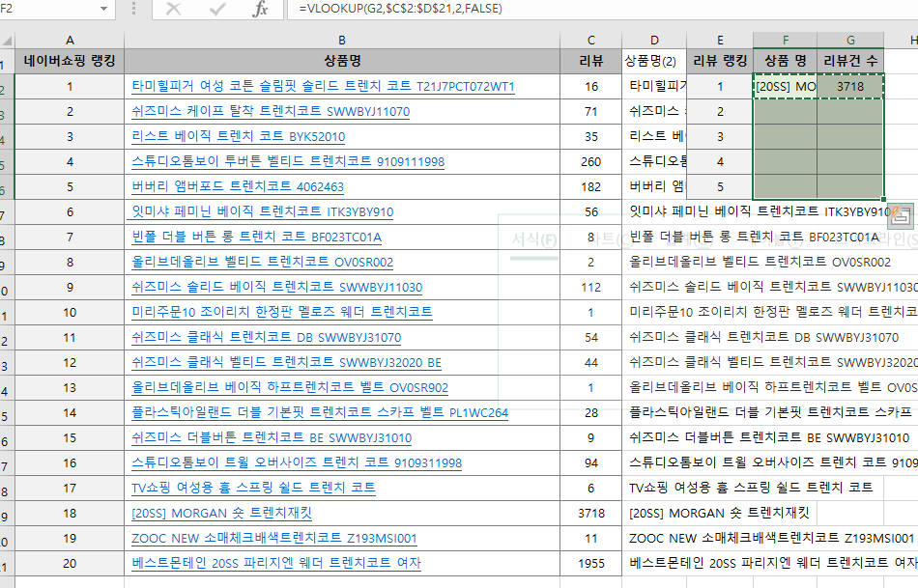Select cell F2 showing [20SS] MO
The image size is (918, 588).
[x=785, y=87]
